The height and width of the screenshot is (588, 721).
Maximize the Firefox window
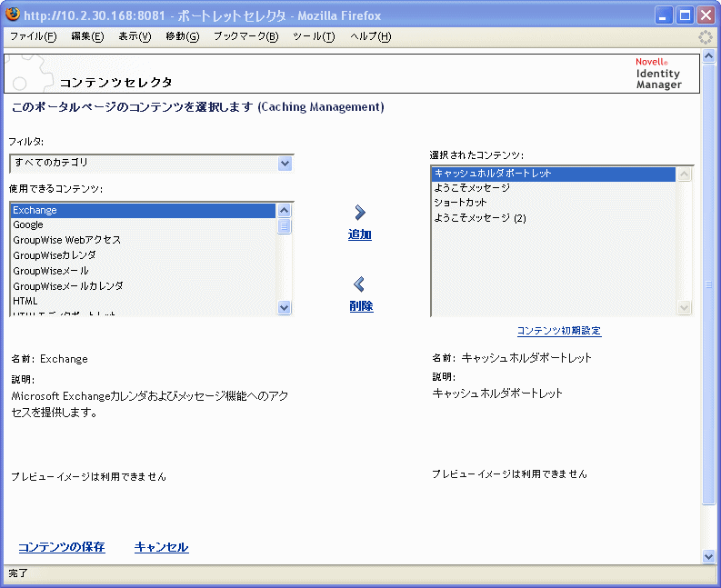click(x=685, y=15)
